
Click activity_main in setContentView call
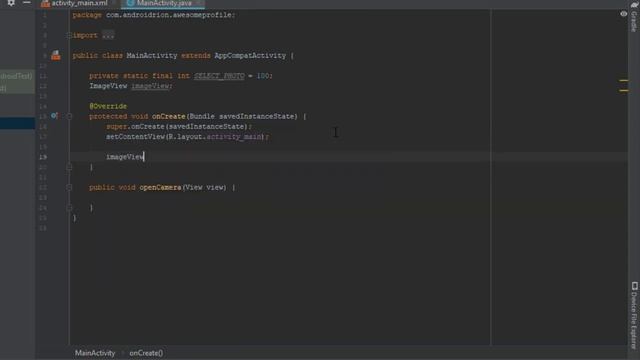(x=234, y=137)
